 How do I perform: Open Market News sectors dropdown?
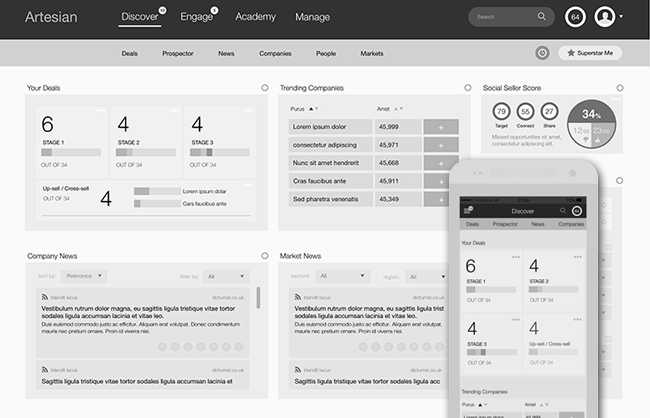[x=337, y=276]
